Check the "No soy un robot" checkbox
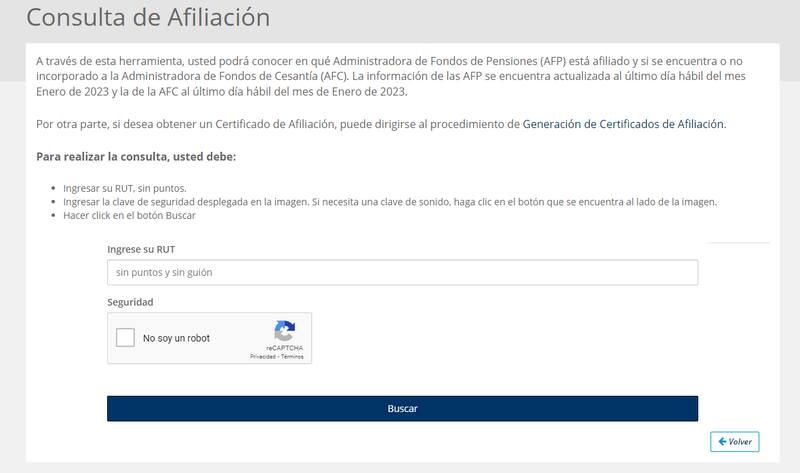Viewport: 800px width, 473px height. (126, 338)
